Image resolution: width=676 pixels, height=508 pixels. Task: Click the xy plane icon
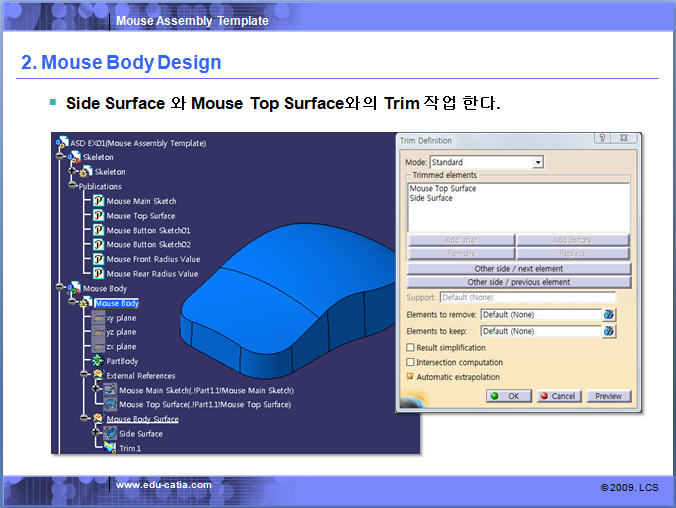[98, 318]
